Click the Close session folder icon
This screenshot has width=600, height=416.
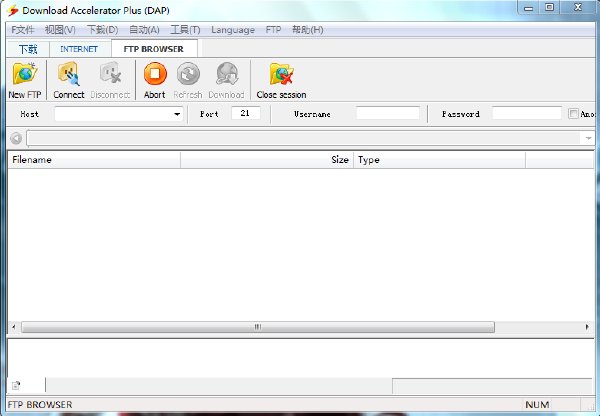[x=281, y=73]
